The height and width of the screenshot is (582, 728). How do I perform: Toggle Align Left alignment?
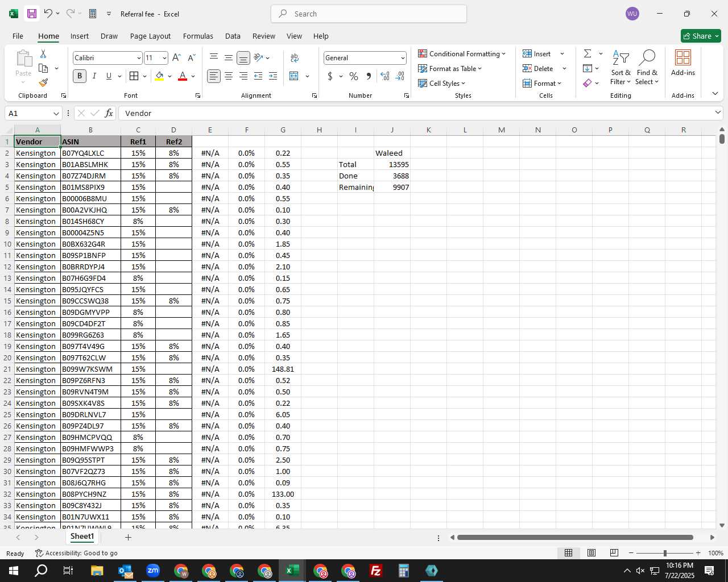214,76
